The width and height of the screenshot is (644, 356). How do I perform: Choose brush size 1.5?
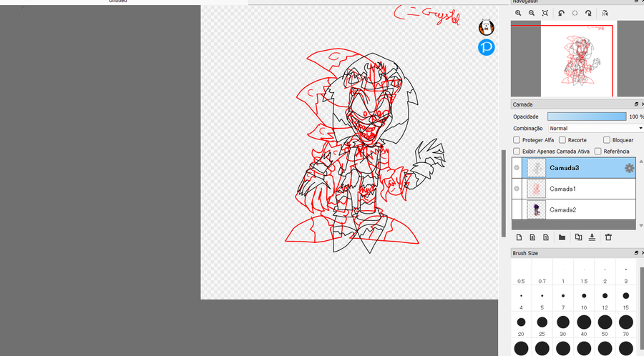(x=584, y=272)
